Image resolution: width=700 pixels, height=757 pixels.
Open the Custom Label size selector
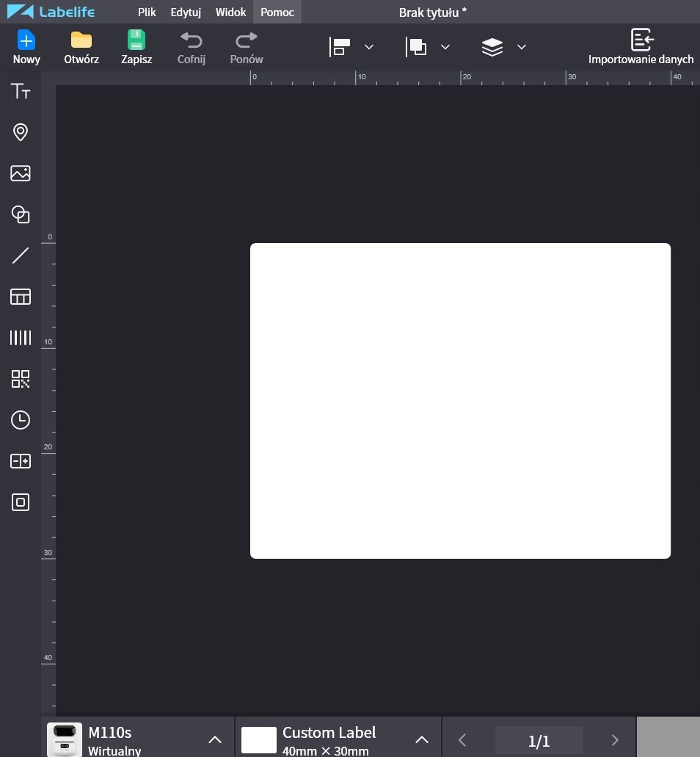(421, 739)
